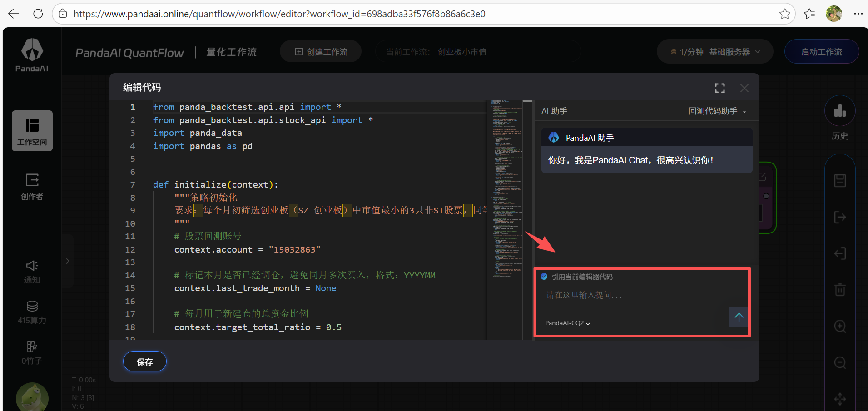Click the browser back arrow

point(14,14)
